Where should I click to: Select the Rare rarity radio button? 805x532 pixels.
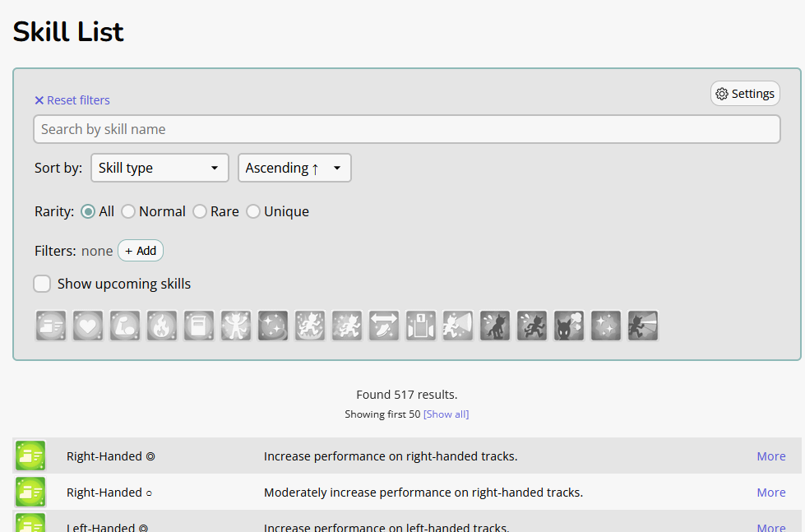(x=200, y=211)
